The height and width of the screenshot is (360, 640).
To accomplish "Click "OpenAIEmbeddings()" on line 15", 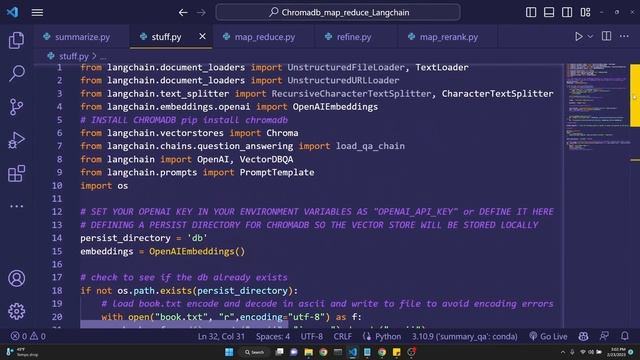I will [x=197, y=251].
